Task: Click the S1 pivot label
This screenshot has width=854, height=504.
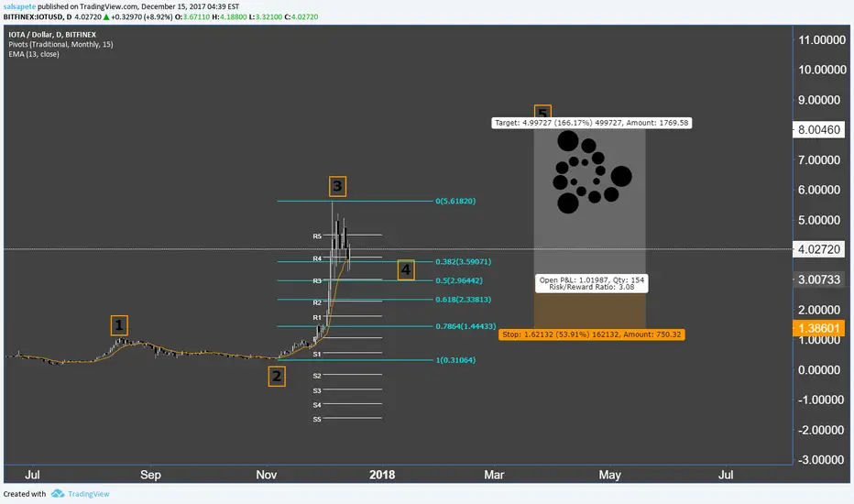Action: click(317, 354)
